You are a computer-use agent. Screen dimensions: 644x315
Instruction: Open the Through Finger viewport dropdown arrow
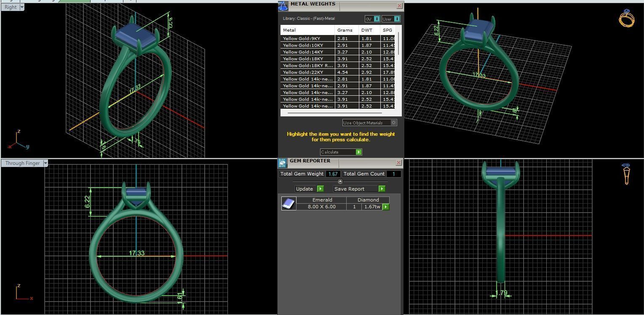coord(45,163)
